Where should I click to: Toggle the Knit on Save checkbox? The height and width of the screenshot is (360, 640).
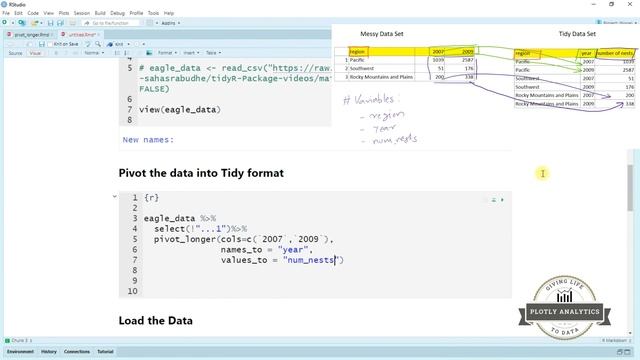click(50, 44)
